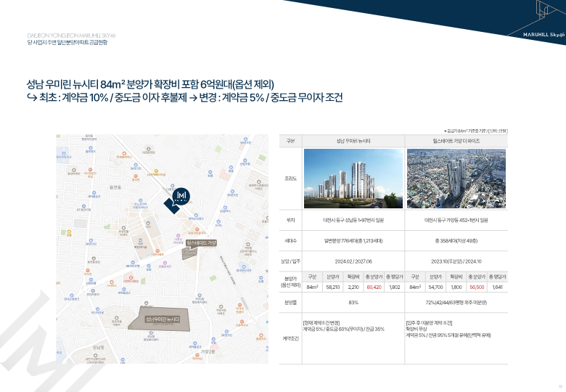This screenshot has height=392, width=566.
Task: Click the '분양 / 입주' row label
Action: tap(290, 261)
